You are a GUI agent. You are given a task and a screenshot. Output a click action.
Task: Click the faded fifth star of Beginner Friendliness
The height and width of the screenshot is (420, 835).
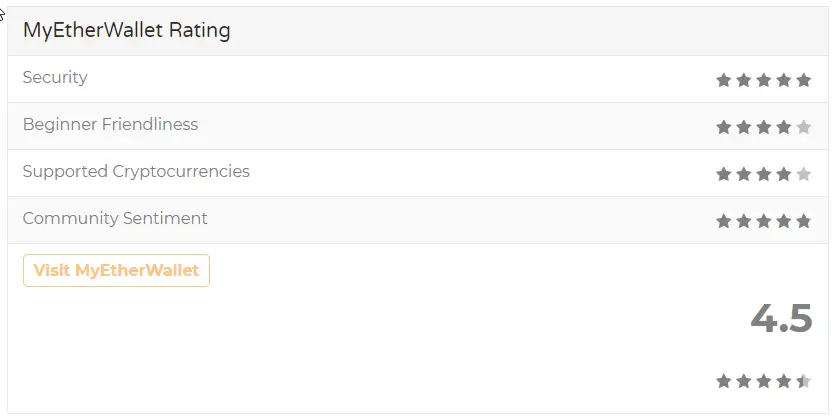[x=804, y=127]
